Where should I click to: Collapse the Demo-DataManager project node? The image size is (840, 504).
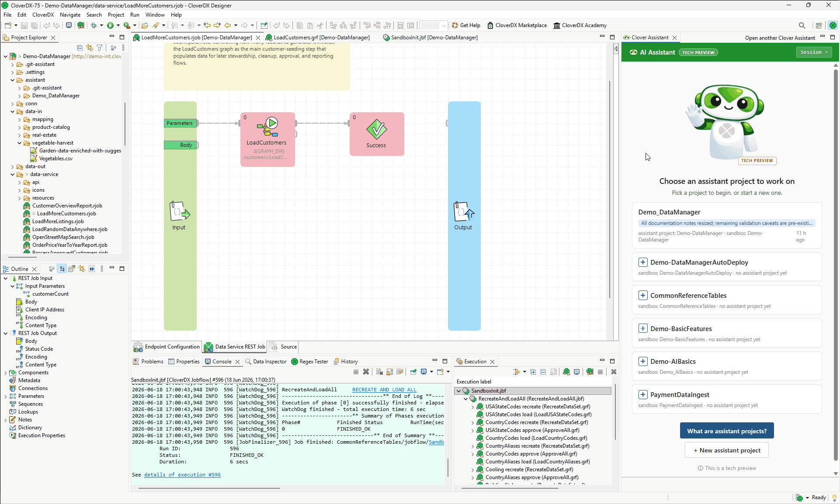point(5,56)
